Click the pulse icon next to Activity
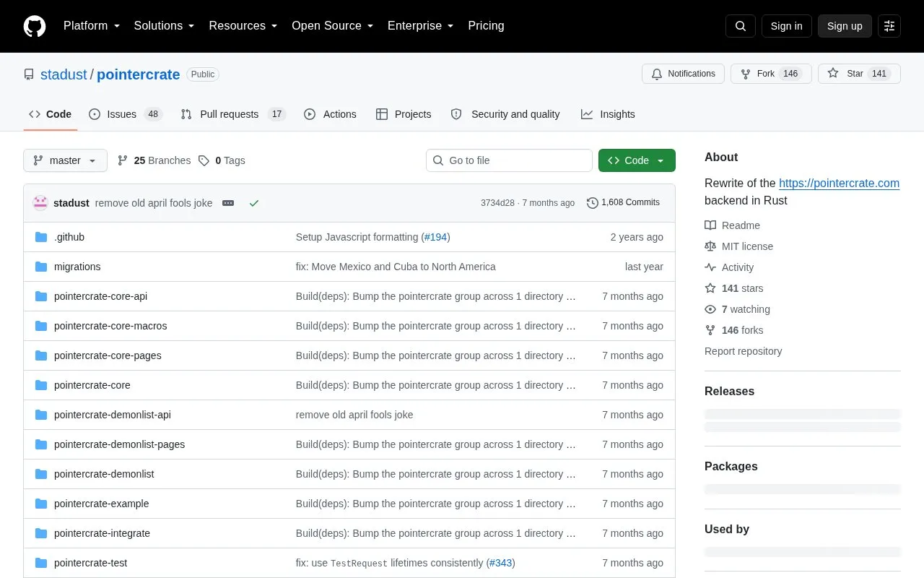 pyautogui.click(x=710, y=267)
